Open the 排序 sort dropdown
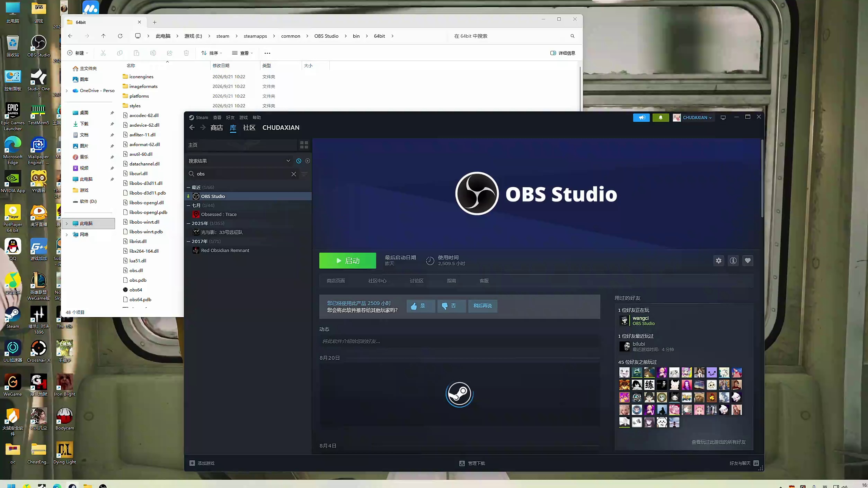Viewport: 868px width, 488px height. pos(212,53)
